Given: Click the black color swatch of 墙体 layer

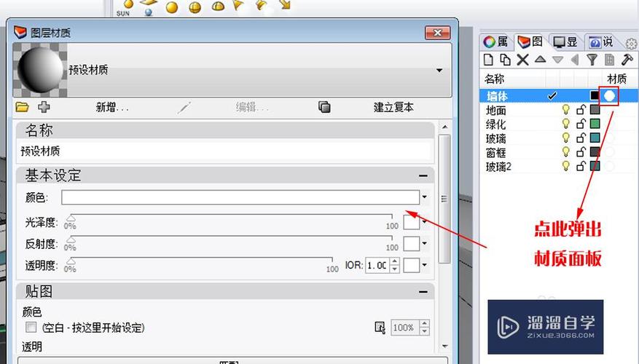Looking at the screenshot, I should click(x=595, y=95).
